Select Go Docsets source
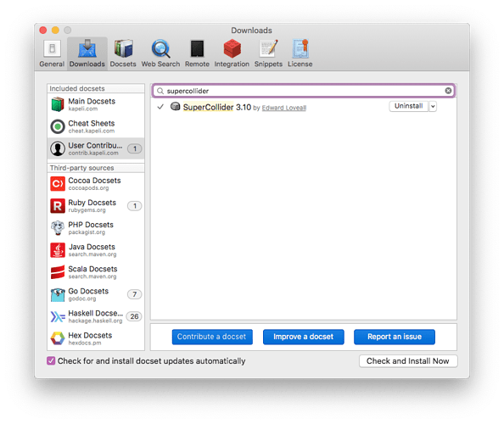The height and width of the screenshot is (424, 504). [96, 294]
